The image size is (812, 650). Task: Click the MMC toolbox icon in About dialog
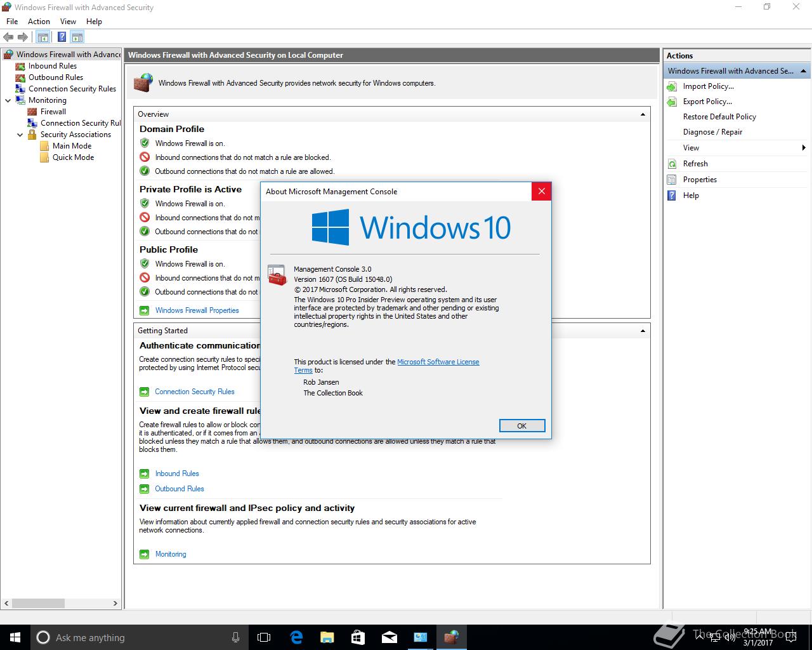click(277, 275)
